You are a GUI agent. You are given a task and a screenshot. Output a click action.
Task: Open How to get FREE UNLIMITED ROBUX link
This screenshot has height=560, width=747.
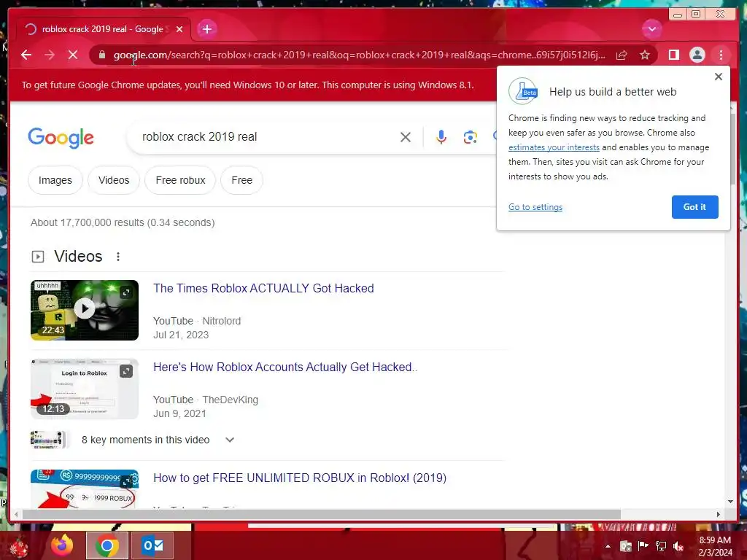300,478
